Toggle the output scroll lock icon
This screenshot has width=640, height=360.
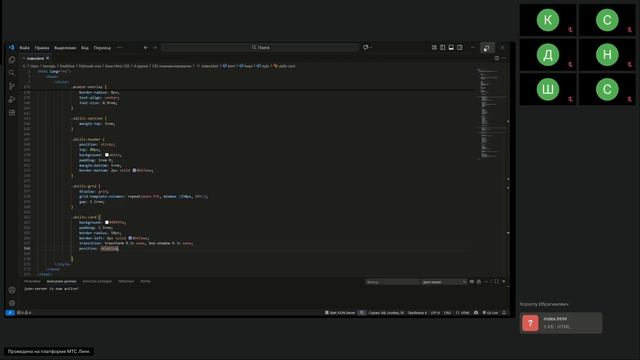click(479, 282)
